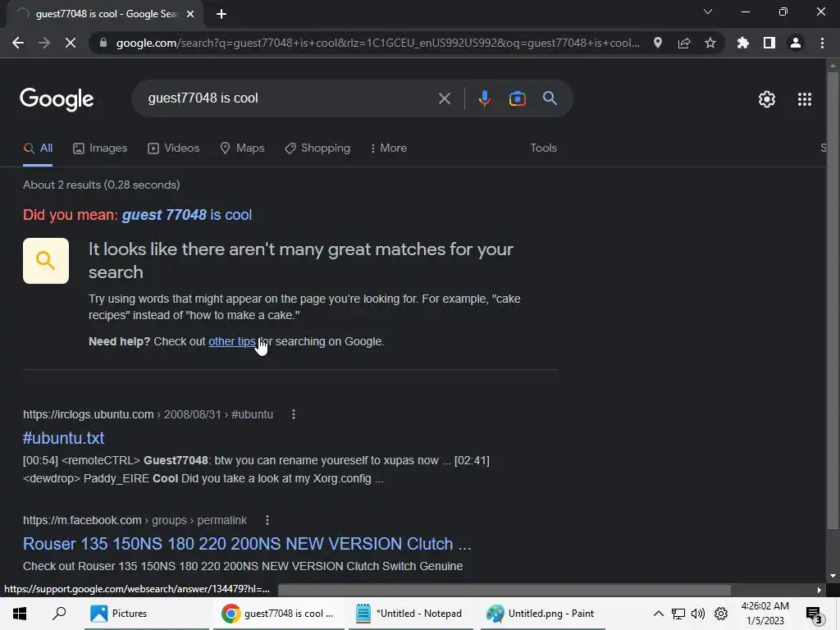The width and height of the screenshot is (840, 630).
Task: Stop loading the page
Action: pos(71,43)
